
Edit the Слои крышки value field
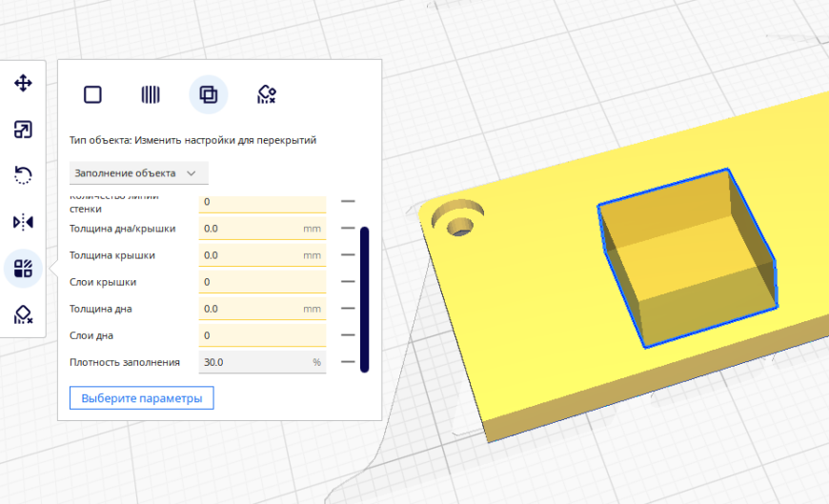[262, 282]
